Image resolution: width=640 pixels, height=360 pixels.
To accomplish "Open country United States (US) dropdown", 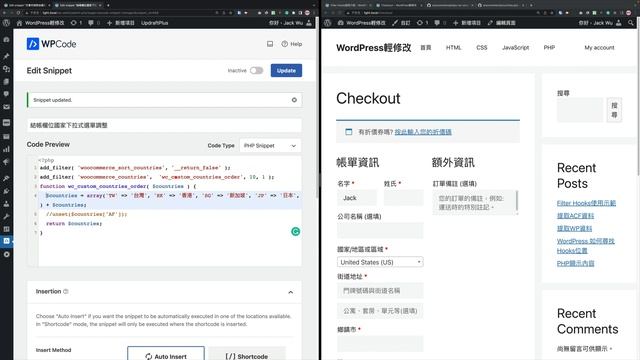I will pyautogui.click(x=380, y=262).
